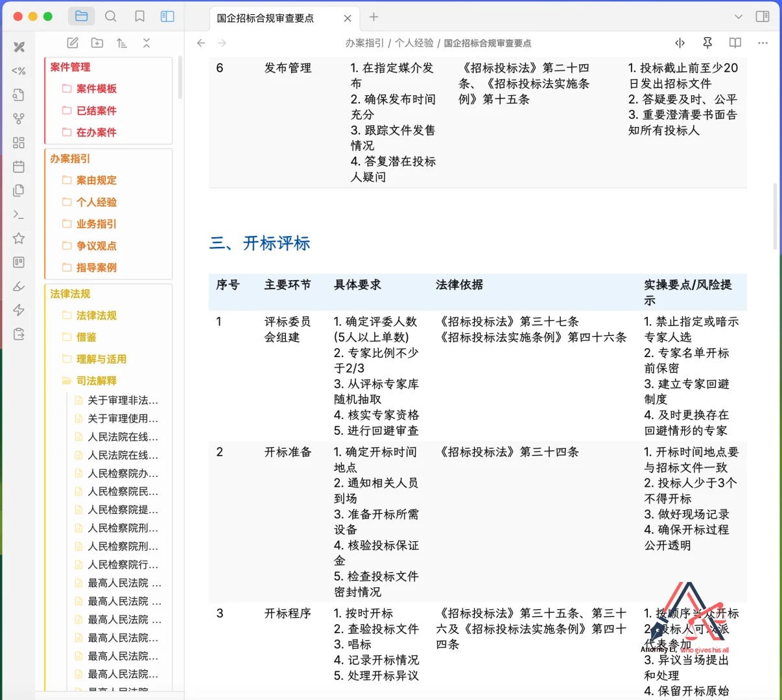Open the tab list dropdown arrow
Screen dimensions: 782x700
[739, 16]
